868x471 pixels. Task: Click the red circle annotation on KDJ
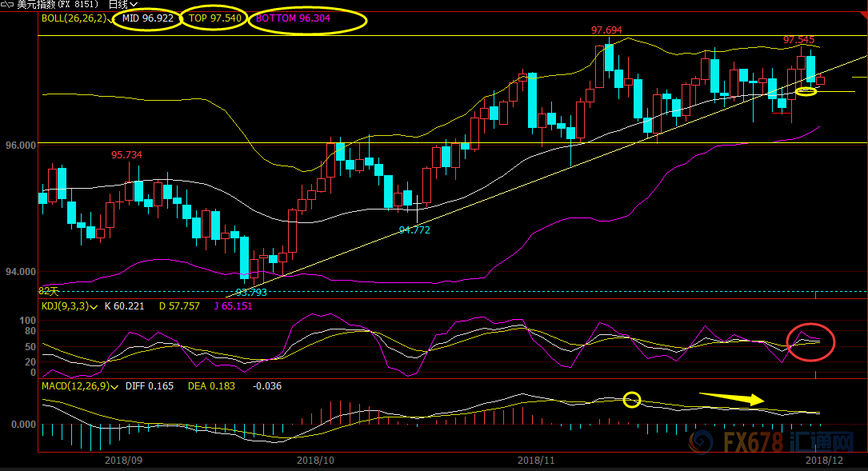[x=810, y=342]
